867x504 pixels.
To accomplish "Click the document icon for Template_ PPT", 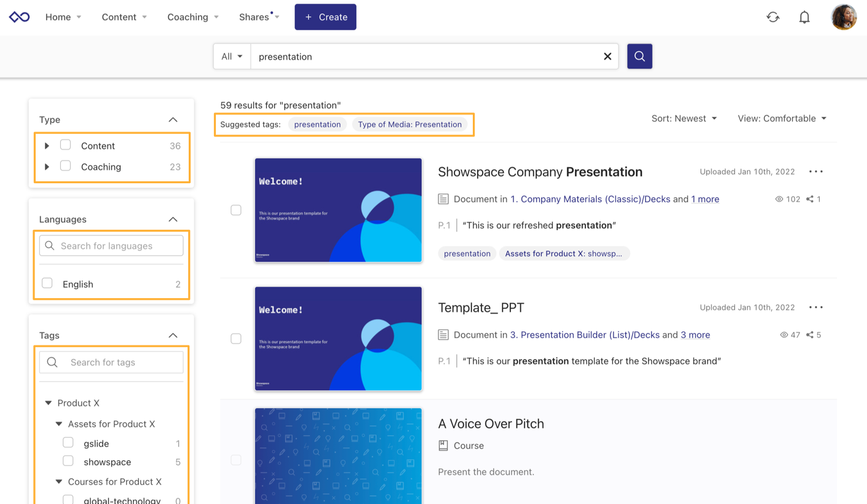I will [x=443, y=335].
